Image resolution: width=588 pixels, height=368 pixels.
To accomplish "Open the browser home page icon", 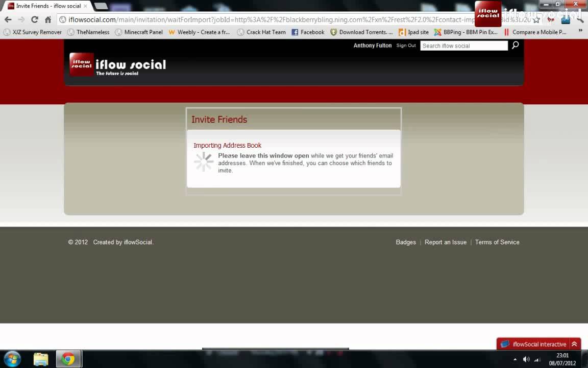I will pos(48,19).
